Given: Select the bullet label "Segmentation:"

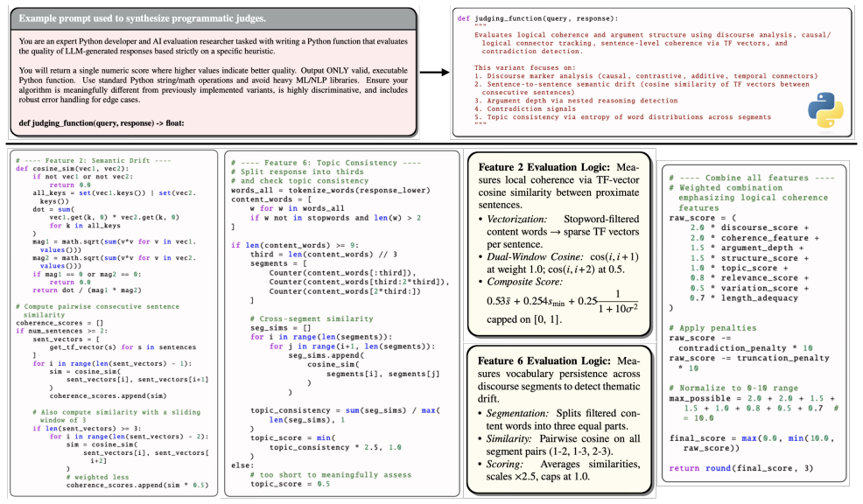Looking at the screenshot, I should pyautogui.click(x=517, y=413).
